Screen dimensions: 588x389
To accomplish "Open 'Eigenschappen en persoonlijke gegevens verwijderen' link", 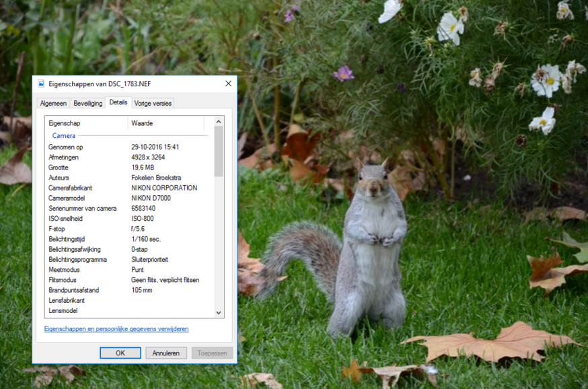I will [116, 329].
